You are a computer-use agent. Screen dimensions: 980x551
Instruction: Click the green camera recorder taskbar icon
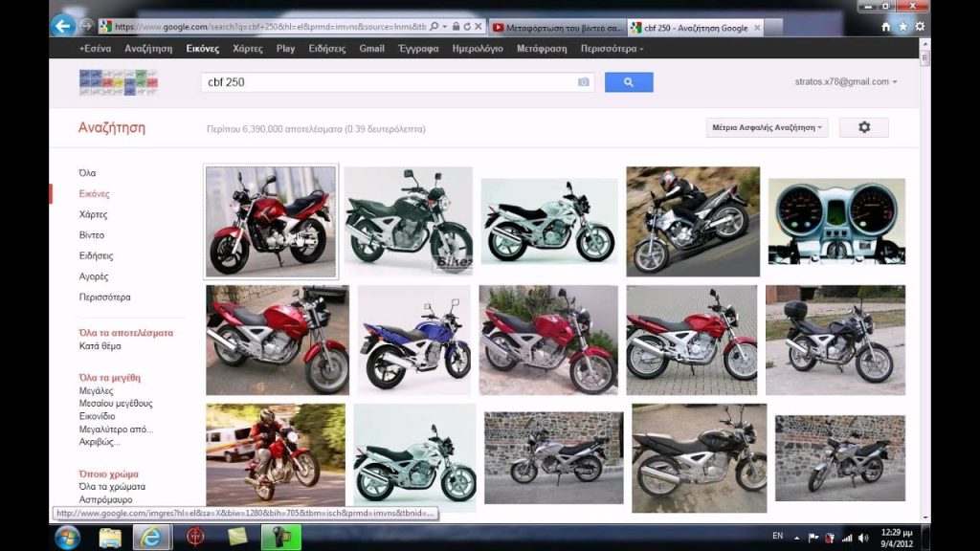(280, 538)
